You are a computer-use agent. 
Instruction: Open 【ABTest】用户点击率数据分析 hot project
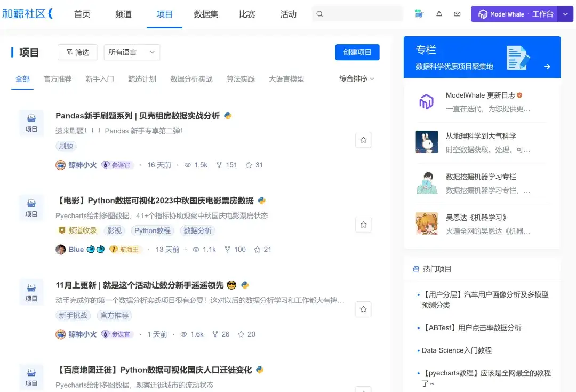click(x=471, y=327)
